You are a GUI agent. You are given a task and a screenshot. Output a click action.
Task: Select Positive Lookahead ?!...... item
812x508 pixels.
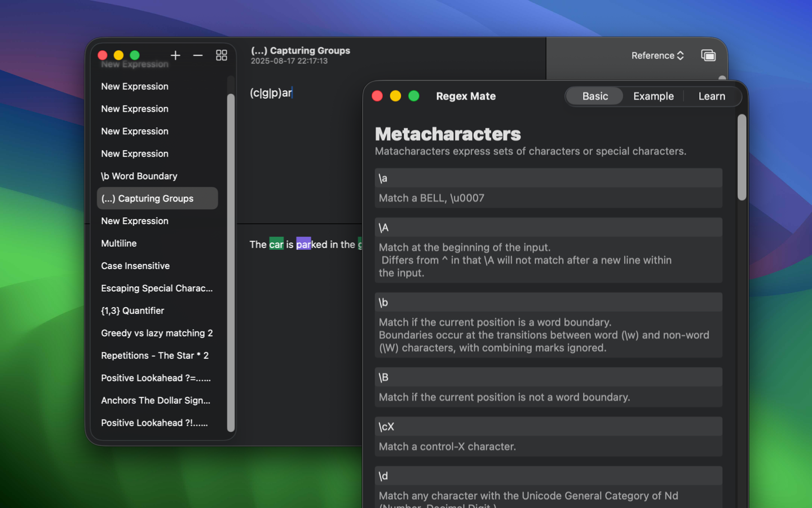point(158,423)
